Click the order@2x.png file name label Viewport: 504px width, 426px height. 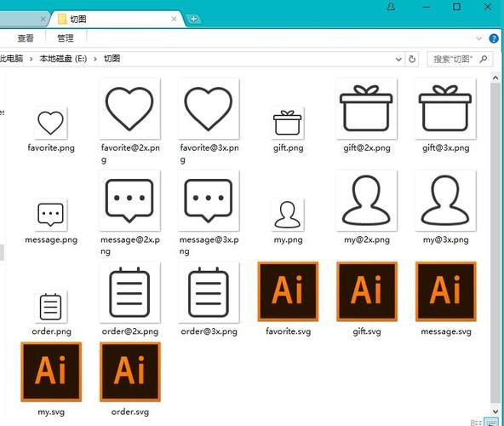tap(130, 331)
